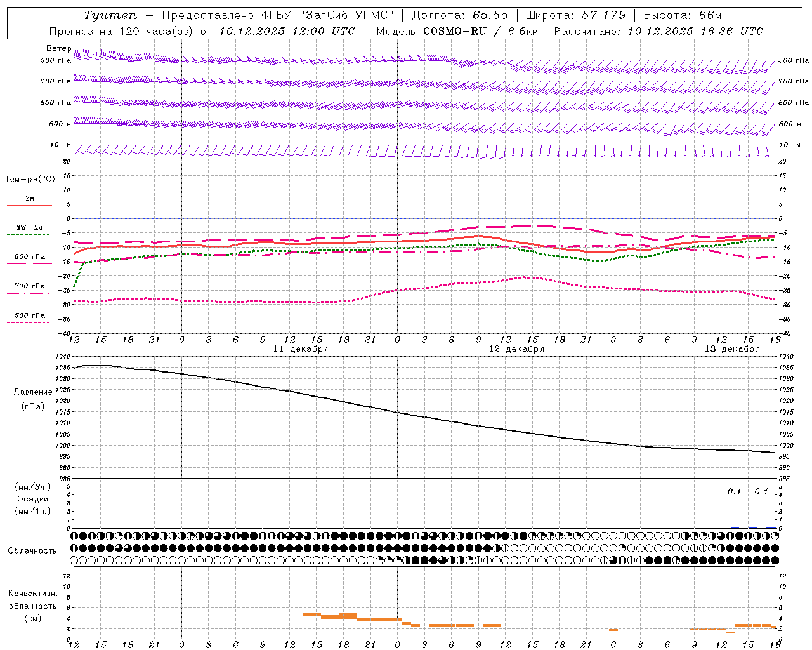Click the '(мм/3ч.)' precipitation unit label
The image size is (812, 650).
click(33, 487)
